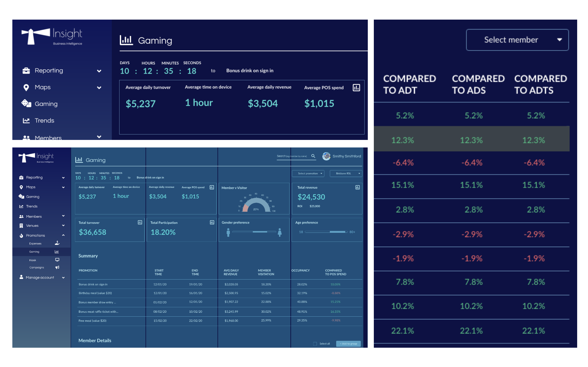Click the -6.4% value under COMPARED TO ADT

pyautogui.click(x=403, y=163)
